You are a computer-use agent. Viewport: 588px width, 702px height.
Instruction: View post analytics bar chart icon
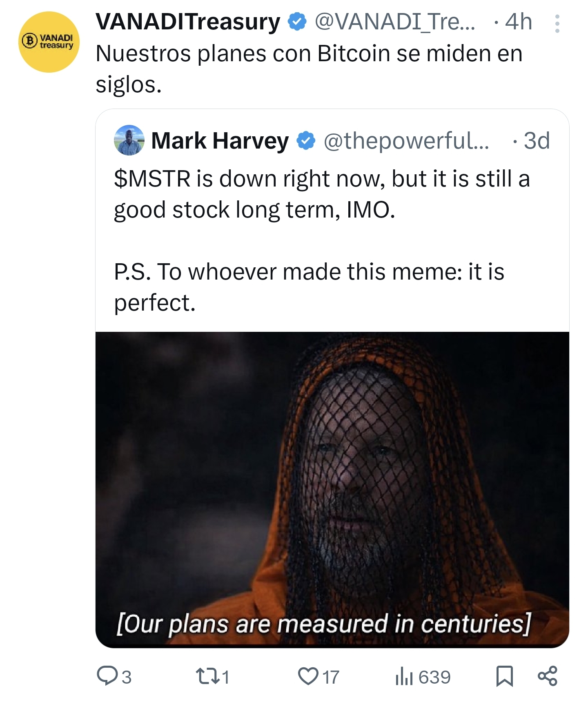(x=404, y=676)
